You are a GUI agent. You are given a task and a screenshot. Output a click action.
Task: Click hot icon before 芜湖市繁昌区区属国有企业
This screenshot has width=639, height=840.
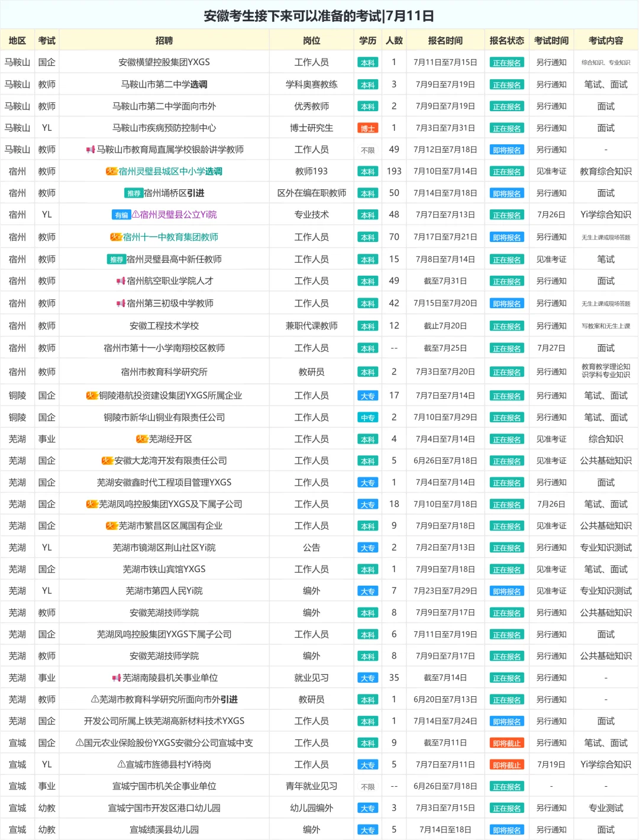(112, 526)
